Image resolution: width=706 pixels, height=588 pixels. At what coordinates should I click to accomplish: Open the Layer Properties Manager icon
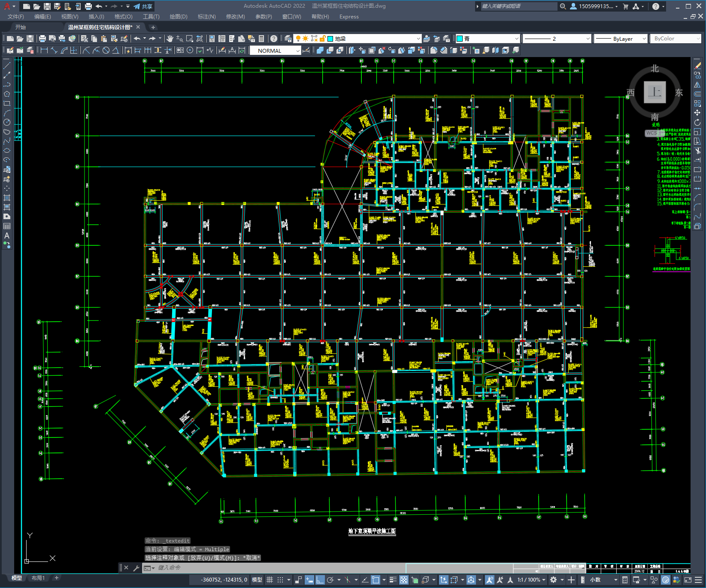(x=288, y=39)
